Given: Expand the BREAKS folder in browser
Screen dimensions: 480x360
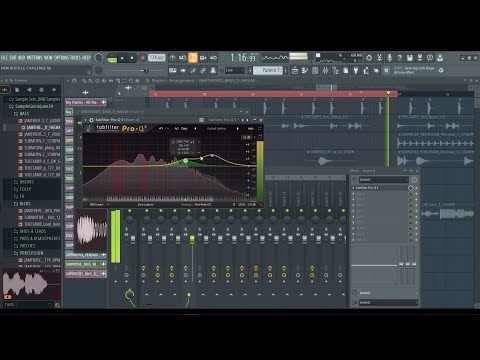Looking at the screenshot, I should 27,182.
